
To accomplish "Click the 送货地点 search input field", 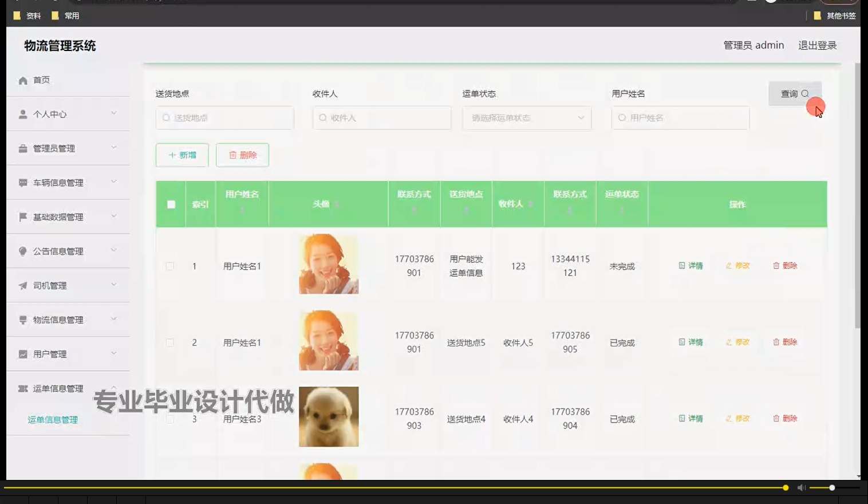I will coord(224,118).
